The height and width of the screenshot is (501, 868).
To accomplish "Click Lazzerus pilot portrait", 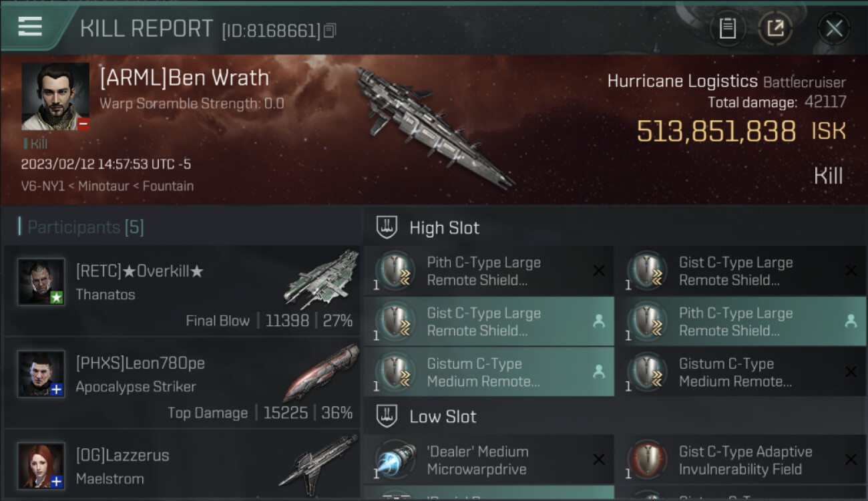I will pos(41,466).
